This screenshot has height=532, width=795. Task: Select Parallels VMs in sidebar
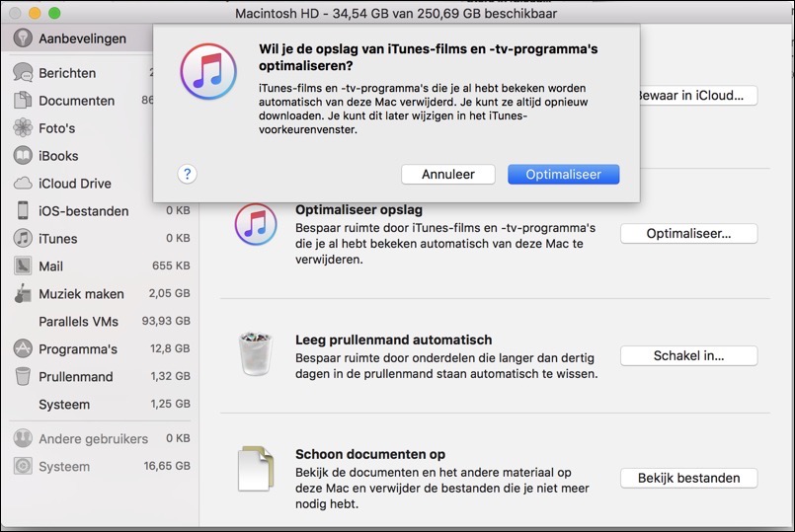point(78,321)
